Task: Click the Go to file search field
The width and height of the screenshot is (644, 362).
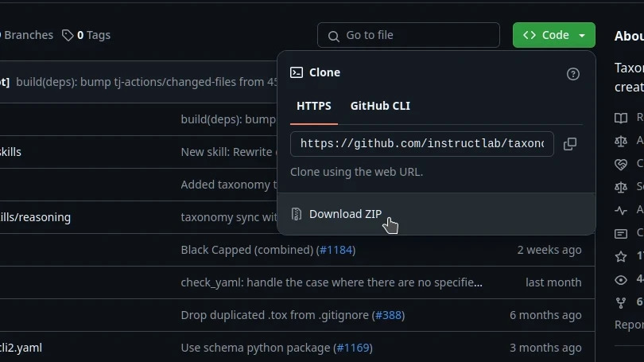Action: coord(409,35)
